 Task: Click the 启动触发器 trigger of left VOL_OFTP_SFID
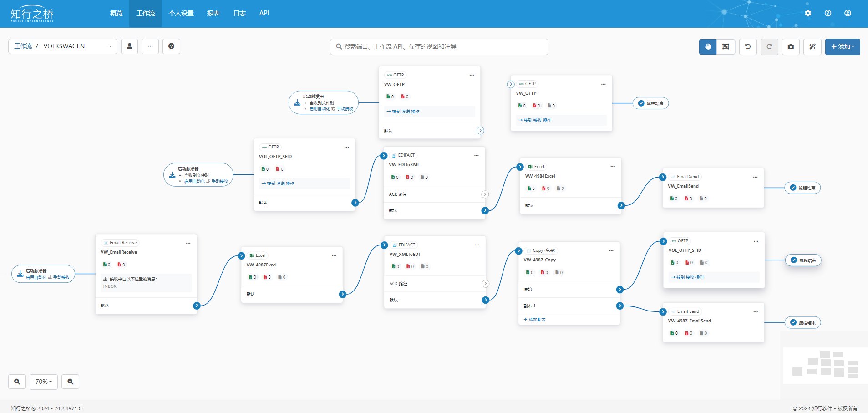(x=198, y=175)
